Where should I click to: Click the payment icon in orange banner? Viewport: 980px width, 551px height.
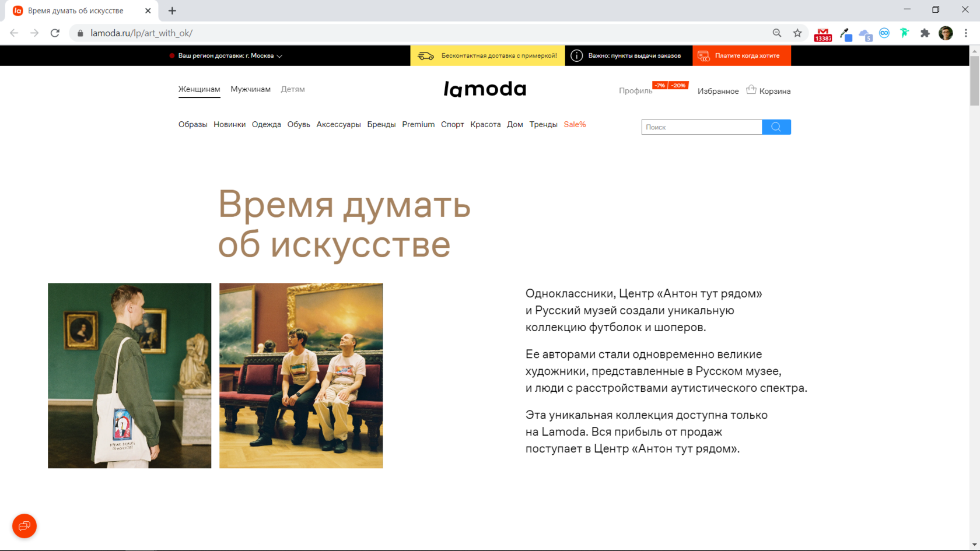[x=703, y=56]
